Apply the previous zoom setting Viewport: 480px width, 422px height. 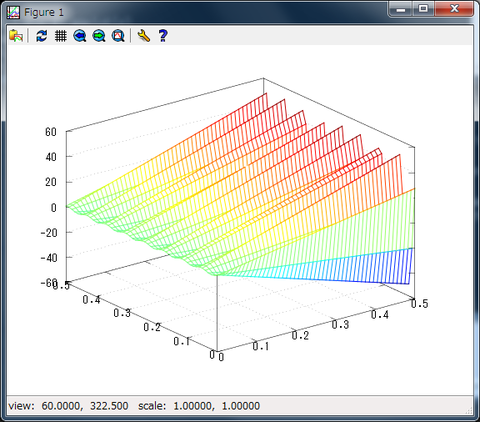click(x=80, y=35)
